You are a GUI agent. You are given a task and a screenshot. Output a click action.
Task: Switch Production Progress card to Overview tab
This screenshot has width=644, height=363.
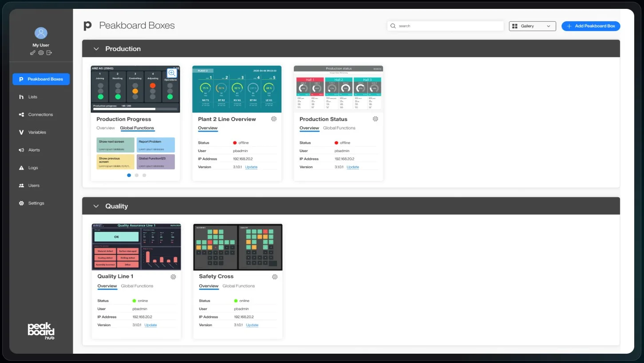pyautogui.click(x=106, y=128)
